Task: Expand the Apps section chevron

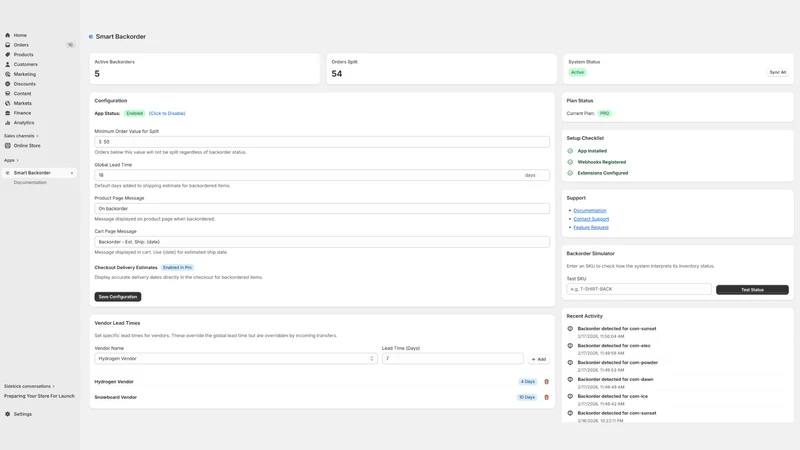Action: click(17, 160)
